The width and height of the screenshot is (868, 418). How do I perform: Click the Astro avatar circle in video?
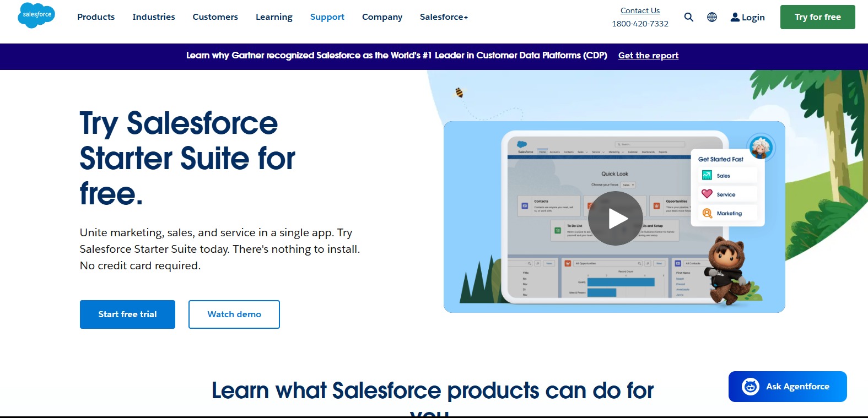click(x=761, y=146)
